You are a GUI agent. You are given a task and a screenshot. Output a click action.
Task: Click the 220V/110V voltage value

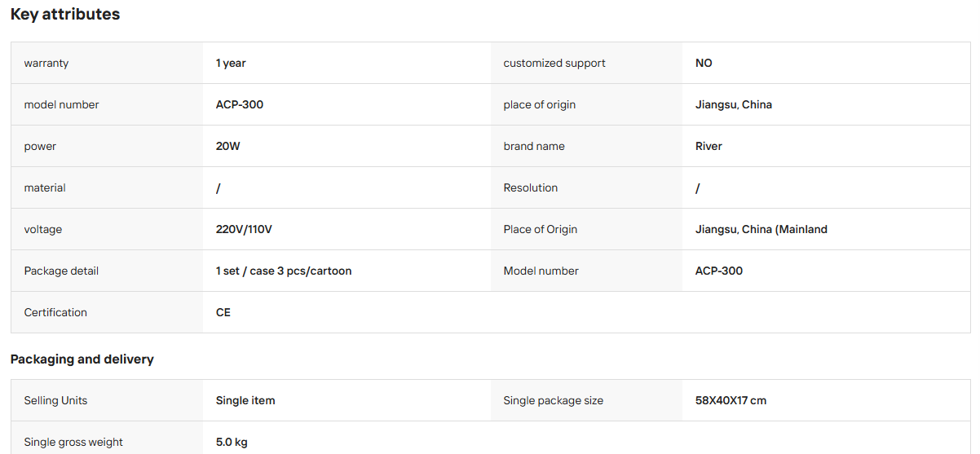click(x=244, y=229)
